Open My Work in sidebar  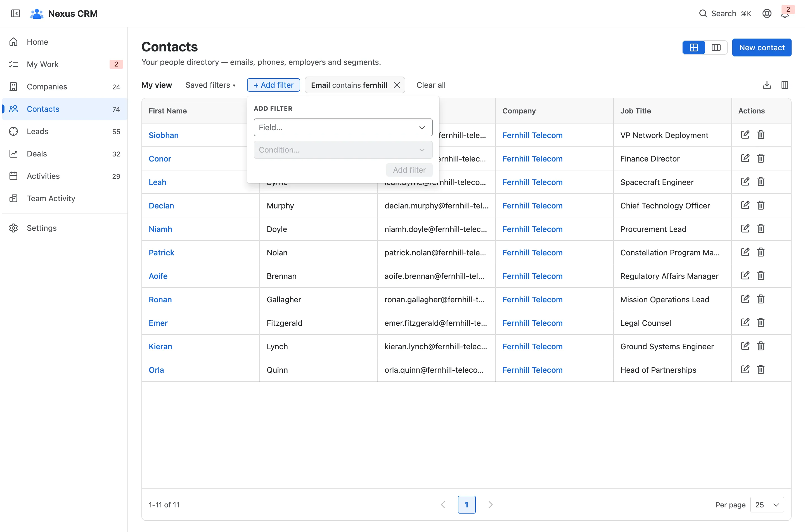point(65,64)
